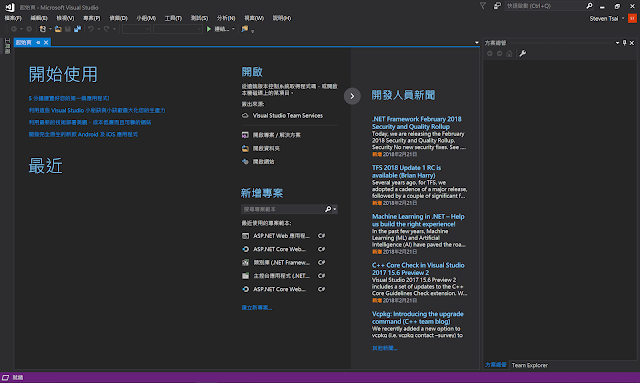Open the 分析(N) menu
Screen dimensions: 640x383
[x=226, y=18]
